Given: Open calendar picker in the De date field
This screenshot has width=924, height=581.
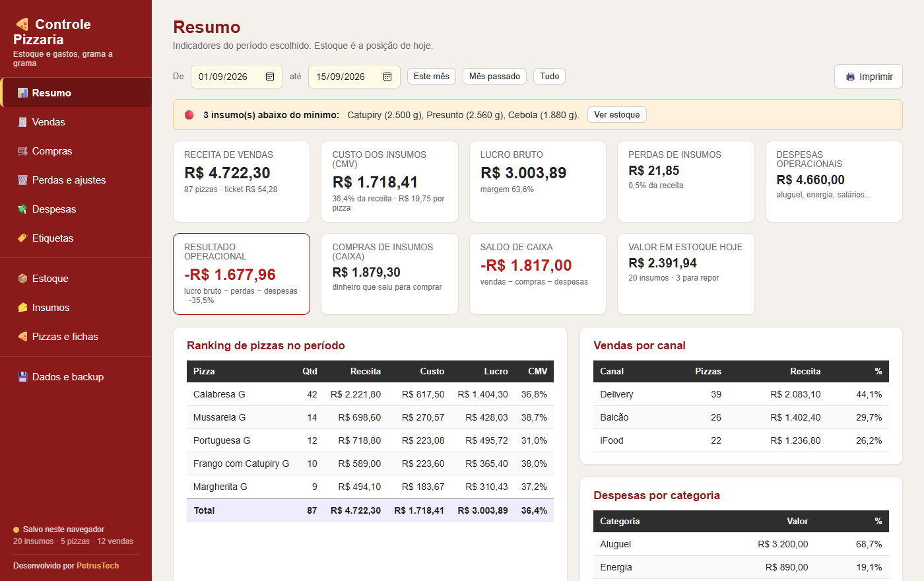Looking at the screenshot, I should pos(270,77).
